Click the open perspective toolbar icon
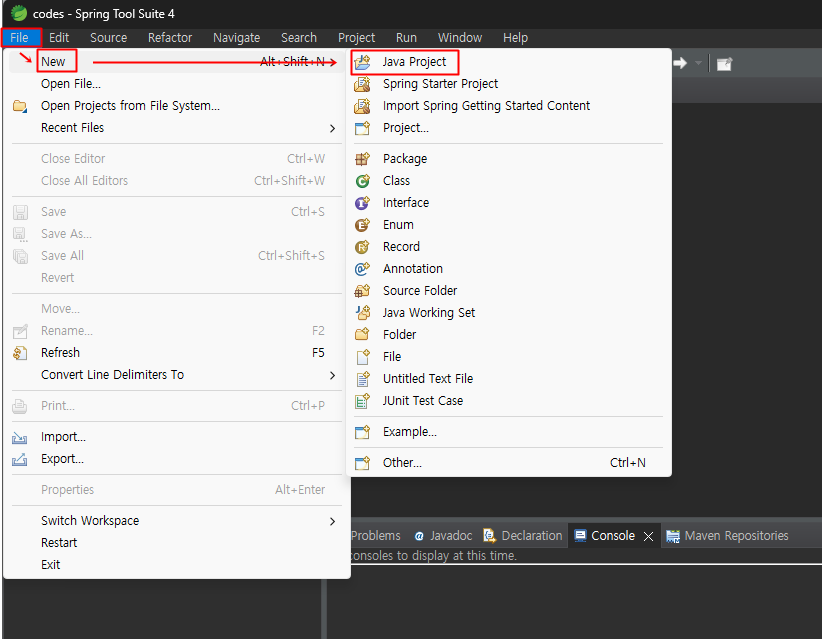Viewport: 822px width, 639px height. tap(724, 64)
